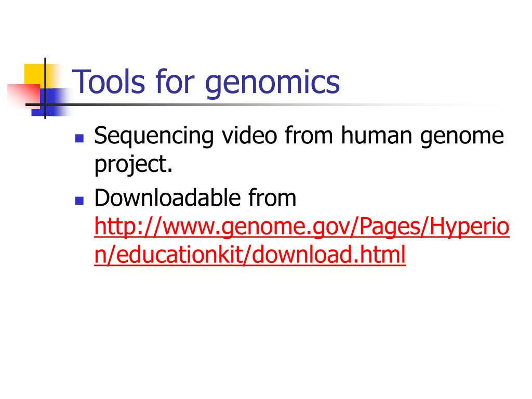Click the word 'human' in the first bullet
532x399 pixels.
pyautogui.click(x=377, y=135)
